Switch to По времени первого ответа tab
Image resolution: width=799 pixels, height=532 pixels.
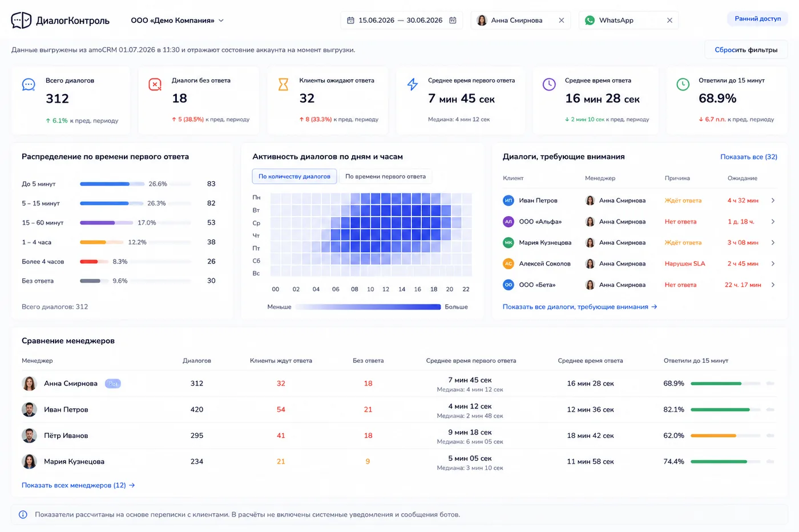point(385,177)
